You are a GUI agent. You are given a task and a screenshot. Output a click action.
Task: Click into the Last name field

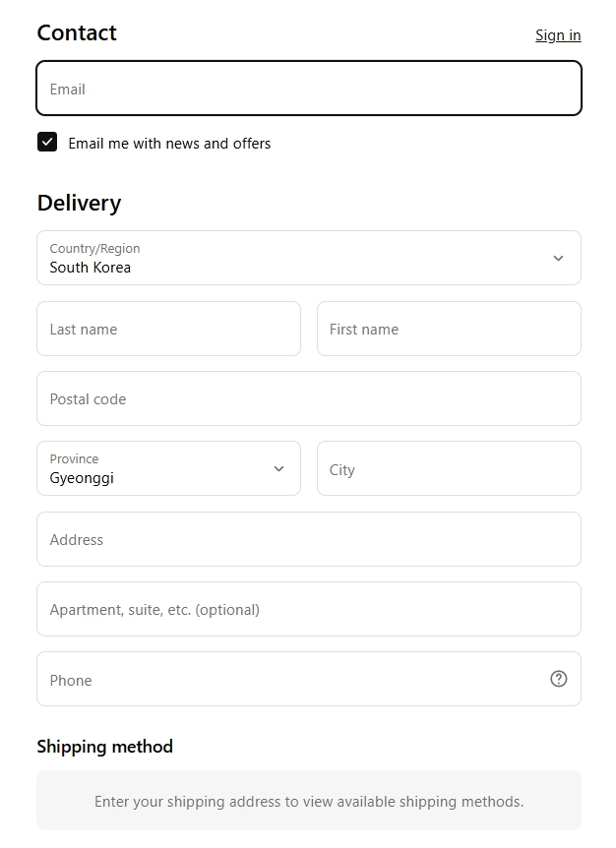tap(168, 330)
